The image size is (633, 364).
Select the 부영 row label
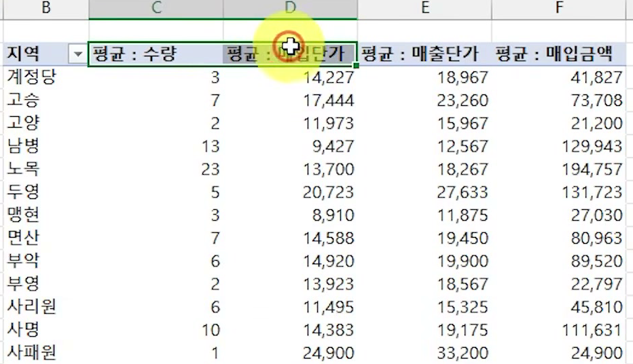(x=46, y=284)
